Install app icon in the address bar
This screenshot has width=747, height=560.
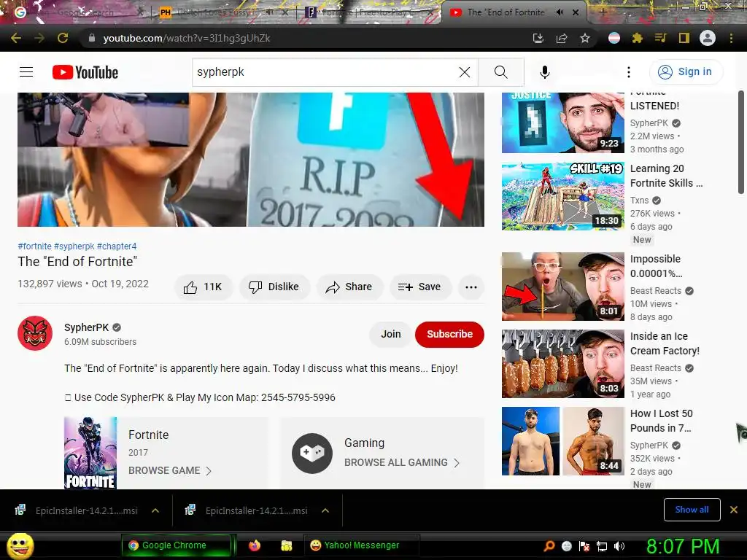coord(538,38)
